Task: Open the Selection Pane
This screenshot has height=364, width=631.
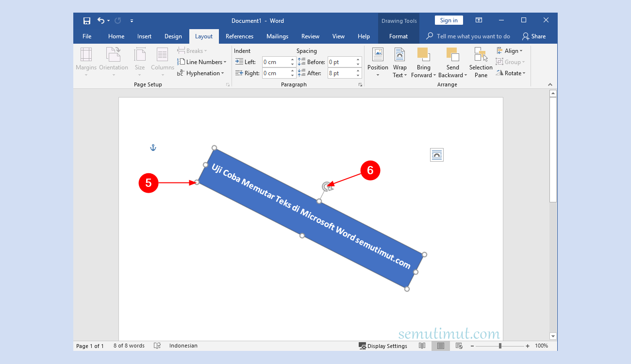Action: pyautogui.click(x=481, y=62)
